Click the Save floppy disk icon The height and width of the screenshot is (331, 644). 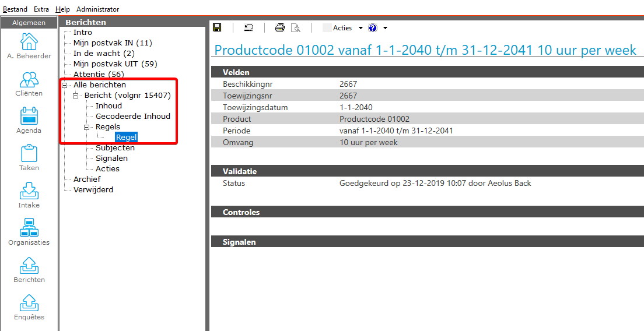click(217, 28)
